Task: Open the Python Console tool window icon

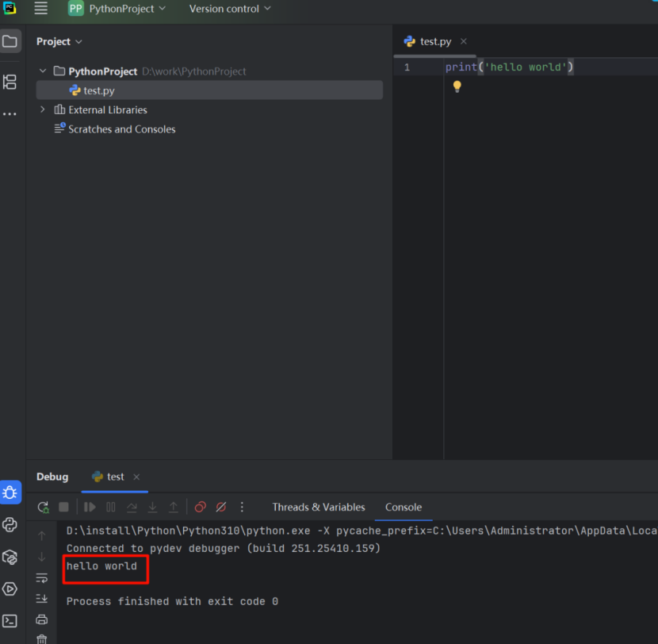Action: point(10,525)
